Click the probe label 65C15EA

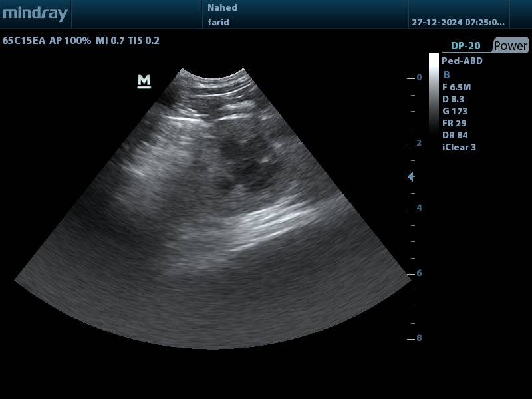click(x=24, y=41)
